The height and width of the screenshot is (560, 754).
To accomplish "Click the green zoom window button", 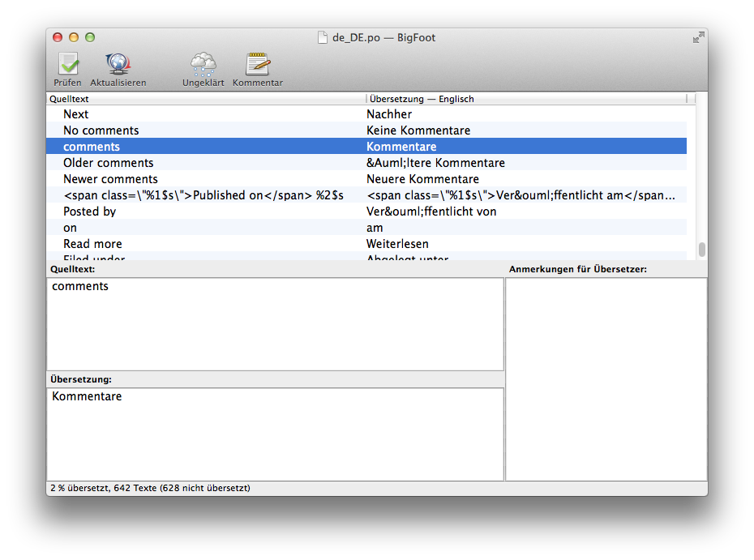I will 90,37.
